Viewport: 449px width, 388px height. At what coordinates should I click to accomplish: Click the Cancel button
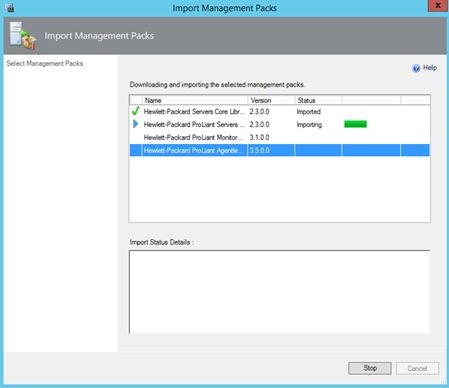417,368
